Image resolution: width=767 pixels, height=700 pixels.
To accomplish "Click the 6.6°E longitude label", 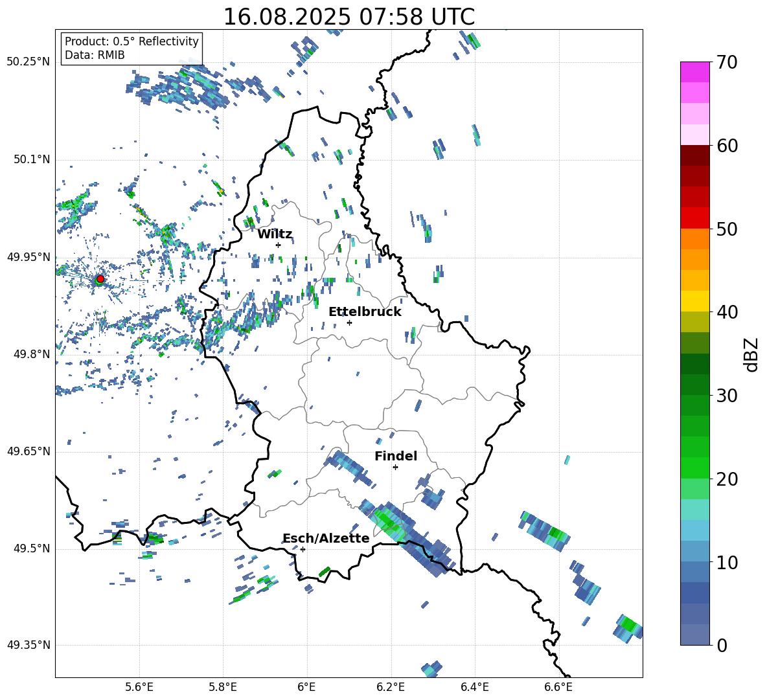I will [x=558, y=687].
